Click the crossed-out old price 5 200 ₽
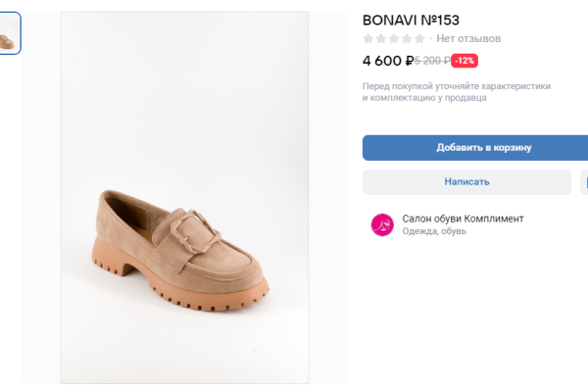 coord(431,61)
